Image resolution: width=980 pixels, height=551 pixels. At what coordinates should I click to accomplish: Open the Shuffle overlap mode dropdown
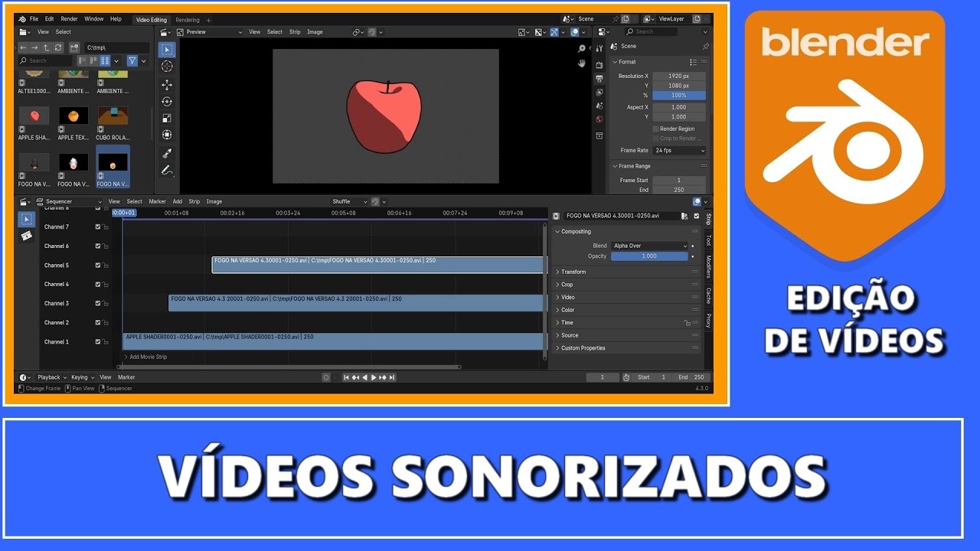pyautogui.click(x=349, y=202)
